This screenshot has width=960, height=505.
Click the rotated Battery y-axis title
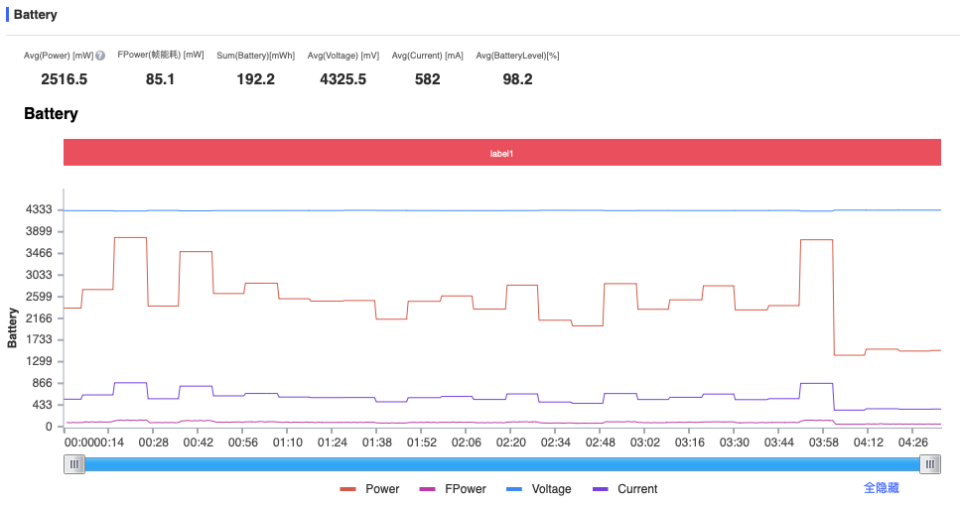click(x=12, y=328)
